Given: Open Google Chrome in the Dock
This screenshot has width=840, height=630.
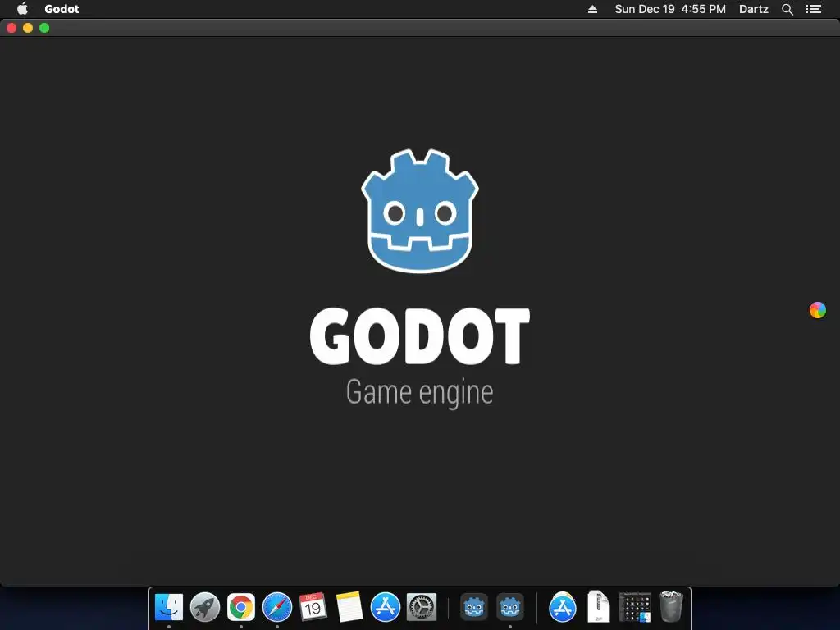Looking at the screenshot, I should pos(241,608).
